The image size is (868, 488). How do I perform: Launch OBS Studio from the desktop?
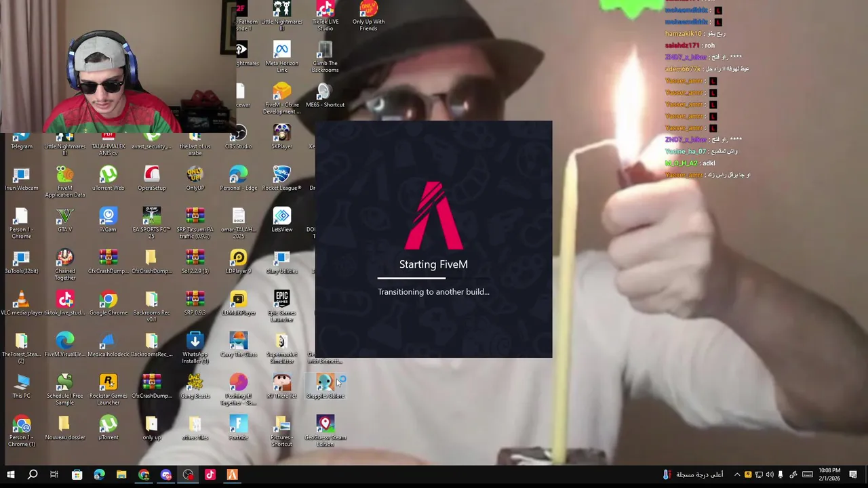click(239, 138)
